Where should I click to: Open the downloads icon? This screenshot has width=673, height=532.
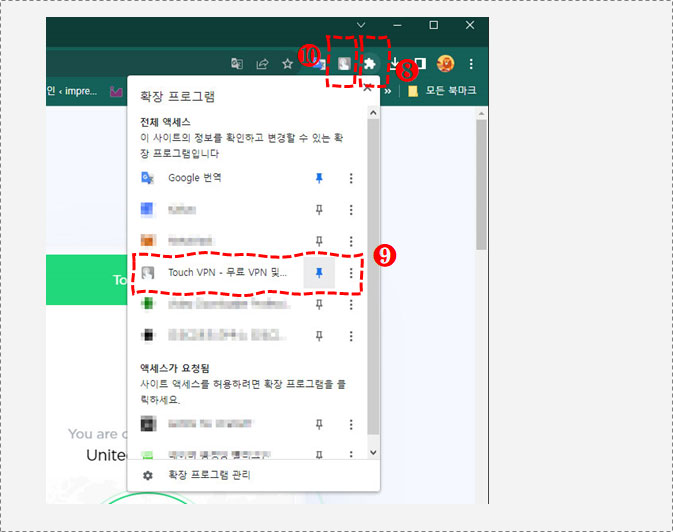[x=394, y=64]
